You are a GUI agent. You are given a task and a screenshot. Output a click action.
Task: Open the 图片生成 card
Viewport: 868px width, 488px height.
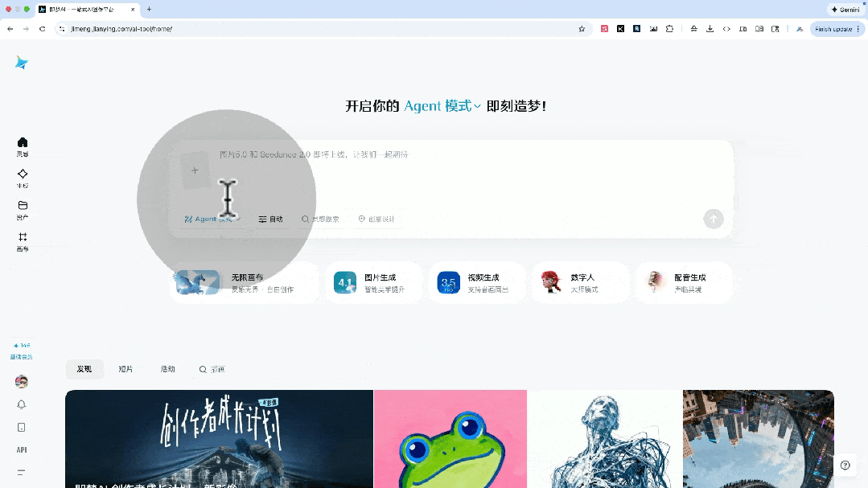(x=373, y=282)
